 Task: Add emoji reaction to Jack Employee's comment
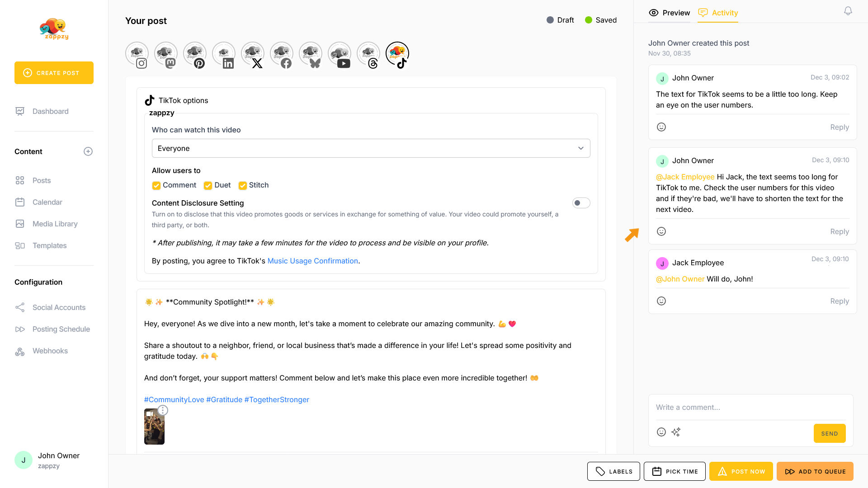(x=661, y=301)
